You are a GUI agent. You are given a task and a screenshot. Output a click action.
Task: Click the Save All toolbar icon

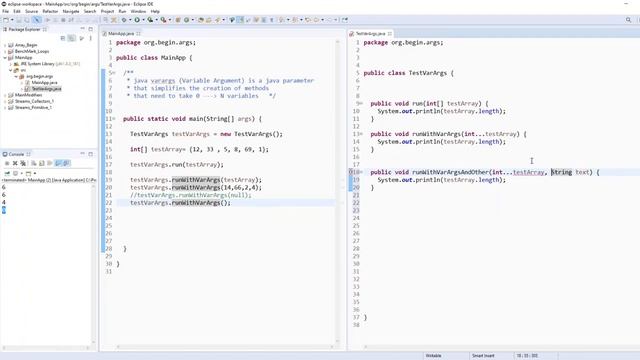(27, 20)
